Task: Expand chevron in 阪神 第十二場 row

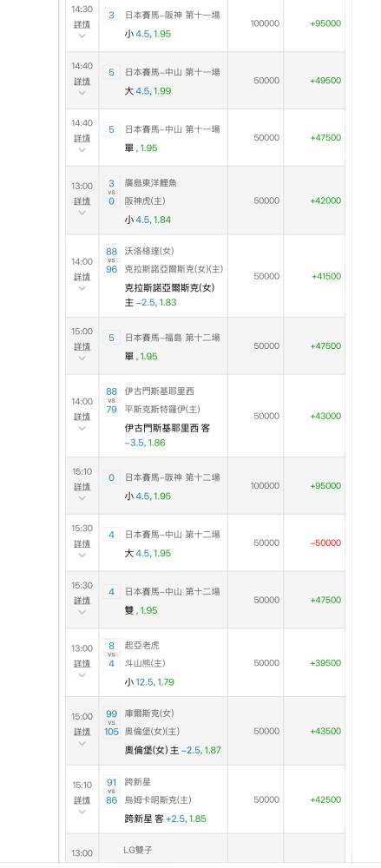Action: click(x=82, y=498)
